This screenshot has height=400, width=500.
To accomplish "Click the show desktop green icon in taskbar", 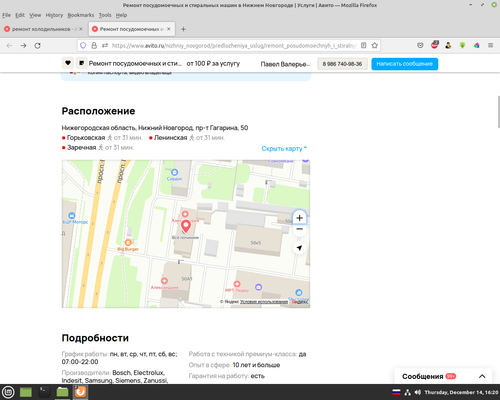I will coord(26,392).
